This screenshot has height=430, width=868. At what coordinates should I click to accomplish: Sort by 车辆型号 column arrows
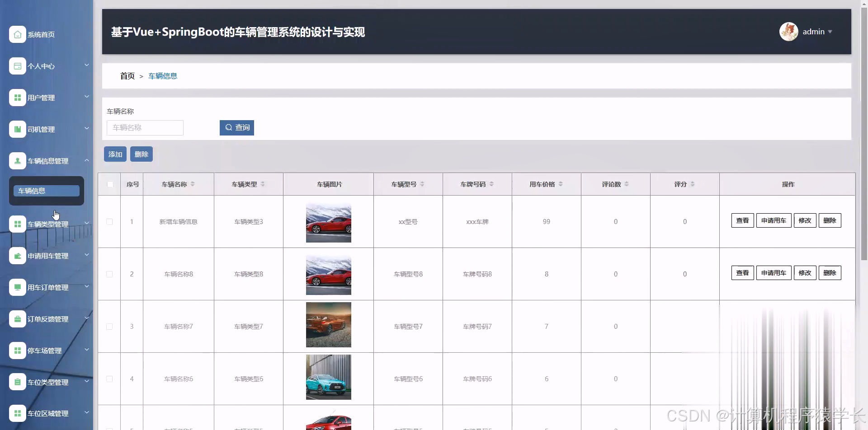tap(422, 184)
